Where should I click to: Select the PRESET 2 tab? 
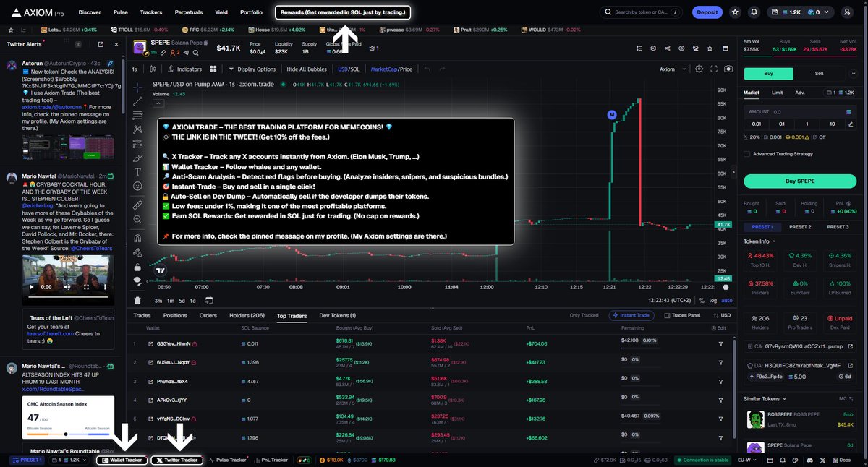tap(799, 227)
